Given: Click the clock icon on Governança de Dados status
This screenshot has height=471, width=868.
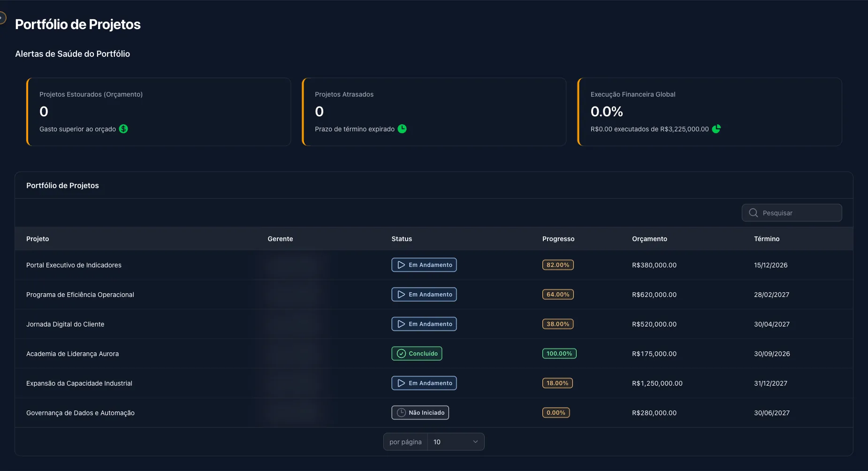Looking at the screenshot, I should click(x=401, y=412).
